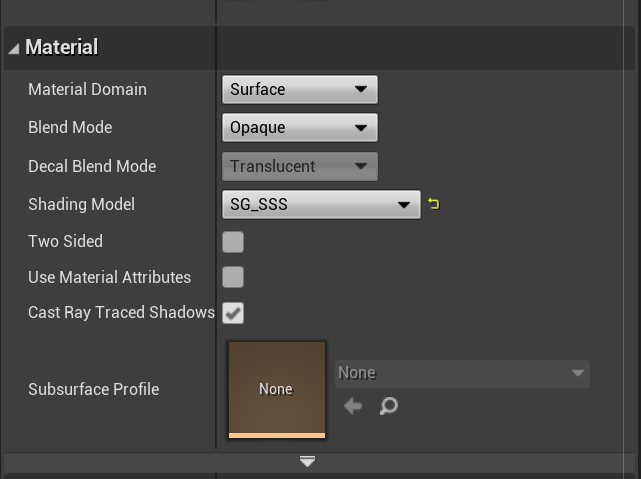
Task: Open the Shading Model dropdown showing SG_SSS
Action: pos(320,204)
